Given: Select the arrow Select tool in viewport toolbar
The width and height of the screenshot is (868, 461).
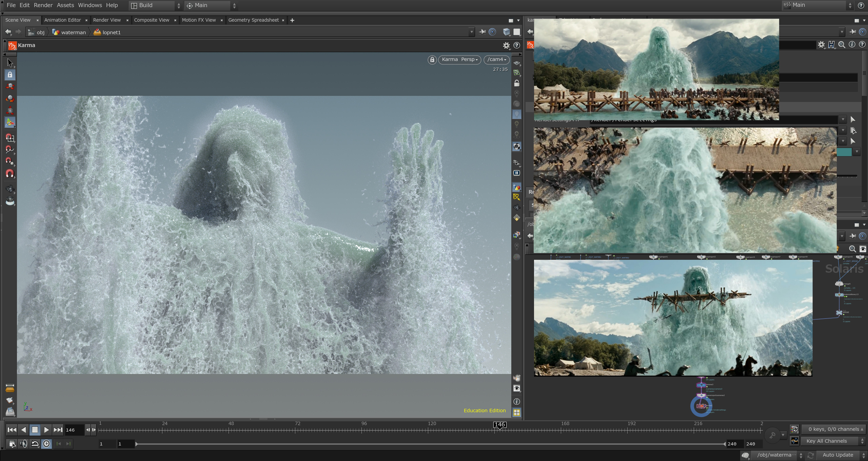Looking at the screenshot, I should 10,63.
